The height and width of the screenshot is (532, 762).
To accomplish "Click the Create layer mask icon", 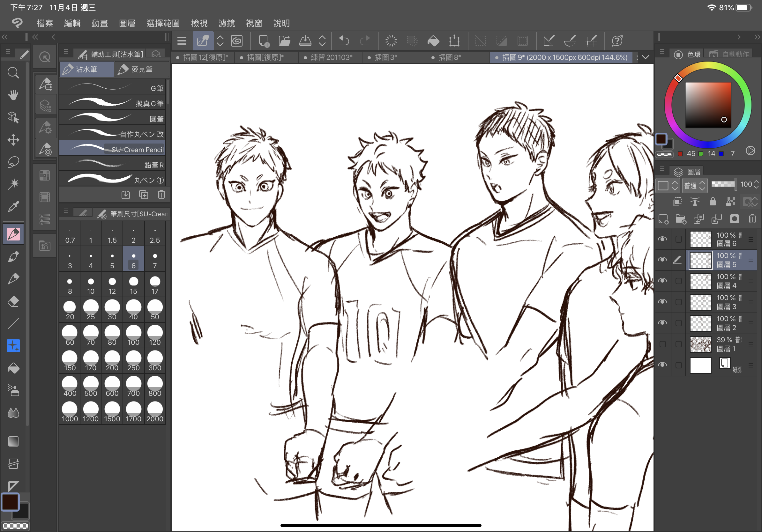I will pos(735,219).
